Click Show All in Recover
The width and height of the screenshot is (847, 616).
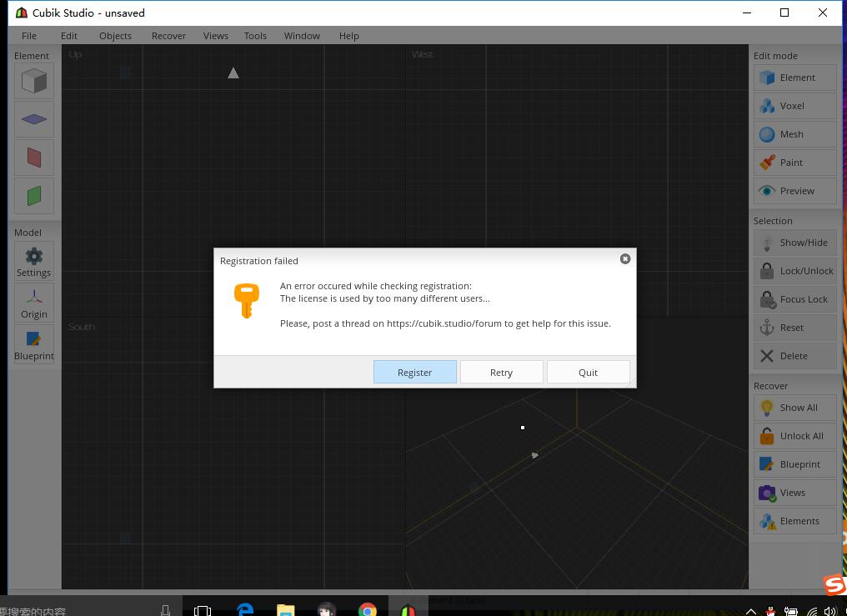[794, 408]
